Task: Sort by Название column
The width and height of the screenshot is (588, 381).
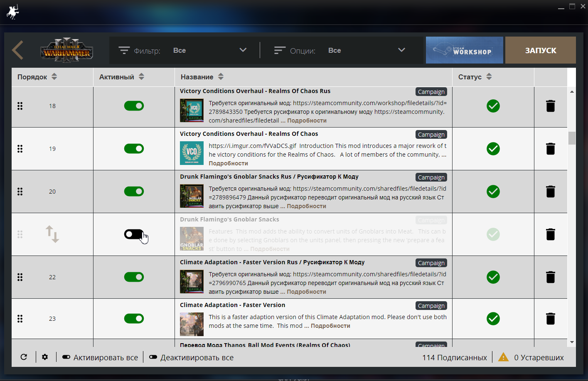Action: (x=202, y=77)
